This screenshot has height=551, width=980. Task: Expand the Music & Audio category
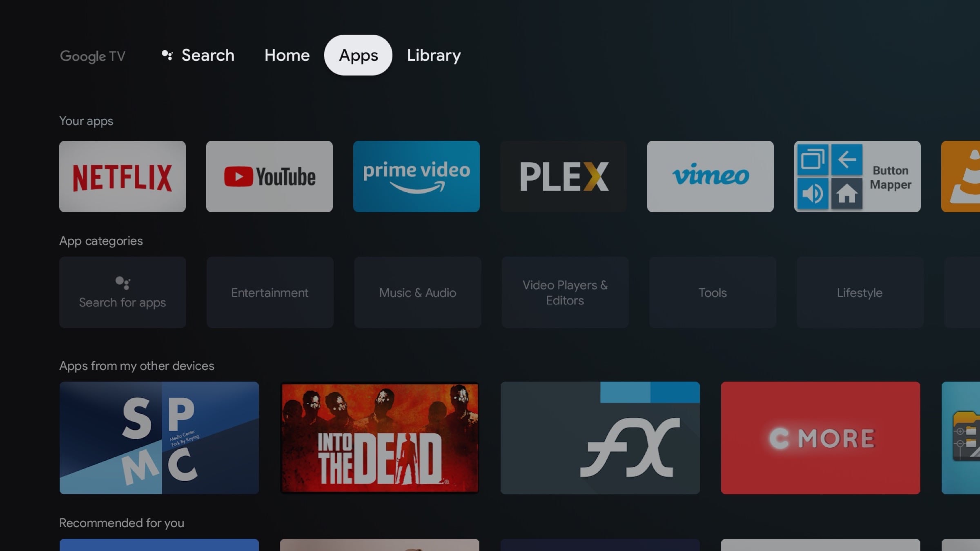(417, 292)
